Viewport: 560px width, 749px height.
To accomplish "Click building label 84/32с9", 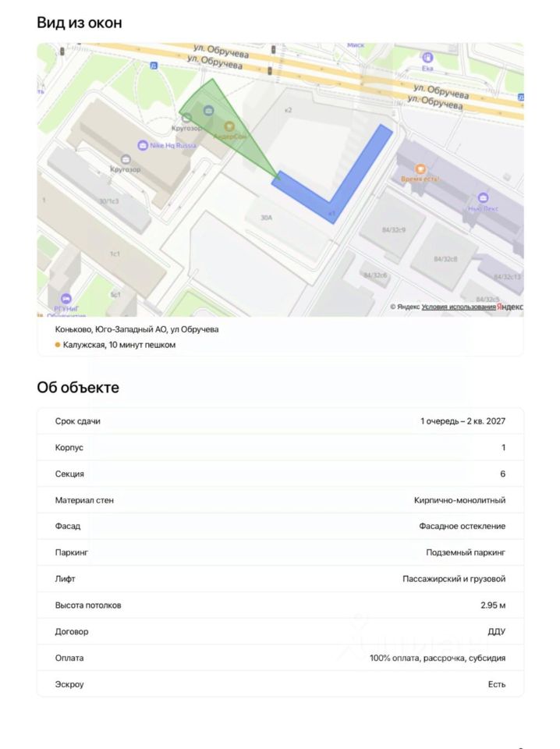I will click(393, 230).
